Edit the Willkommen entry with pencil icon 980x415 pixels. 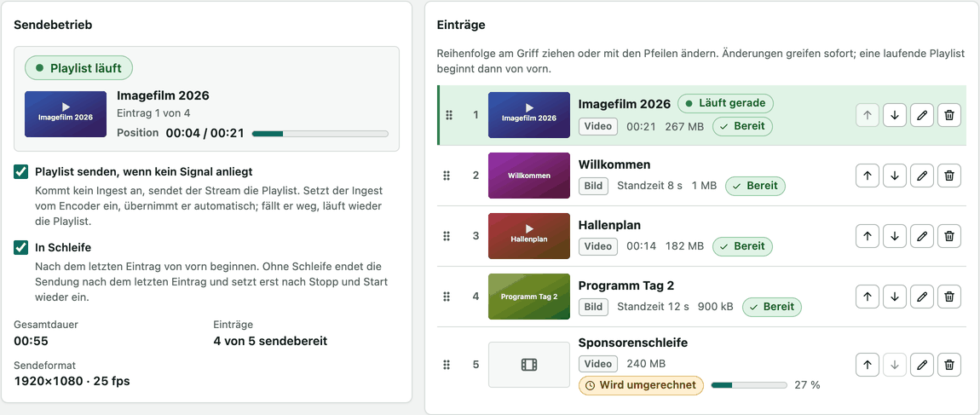[x=922, y=176]
